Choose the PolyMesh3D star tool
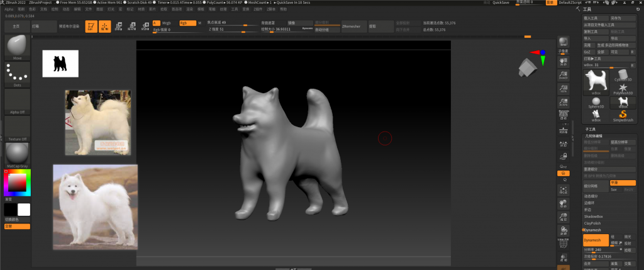Screen dimensions: 644x270 point(623,89)
